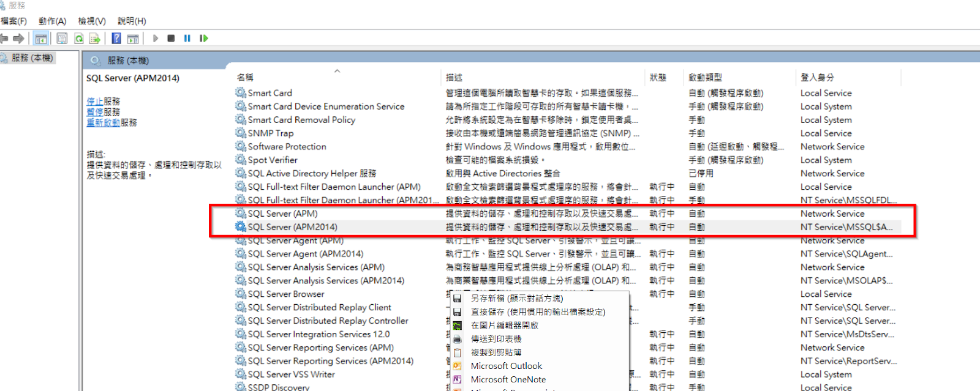Screen dimensions: 980x391
Task: Click the 暫停 service link
Action: click(x=95, y=112)
